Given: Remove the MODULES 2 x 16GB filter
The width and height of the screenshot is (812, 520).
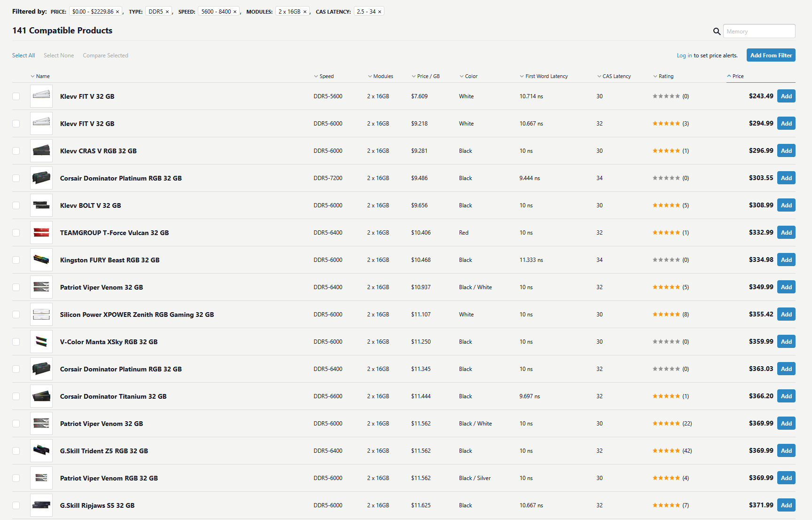Looking at the screenshot, I should coord(305,12).
